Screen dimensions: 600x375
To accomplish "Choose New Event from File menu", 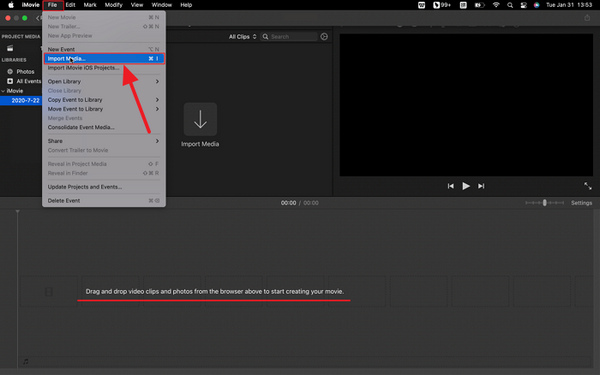I will pyautogui.click(x=103, y=49).
